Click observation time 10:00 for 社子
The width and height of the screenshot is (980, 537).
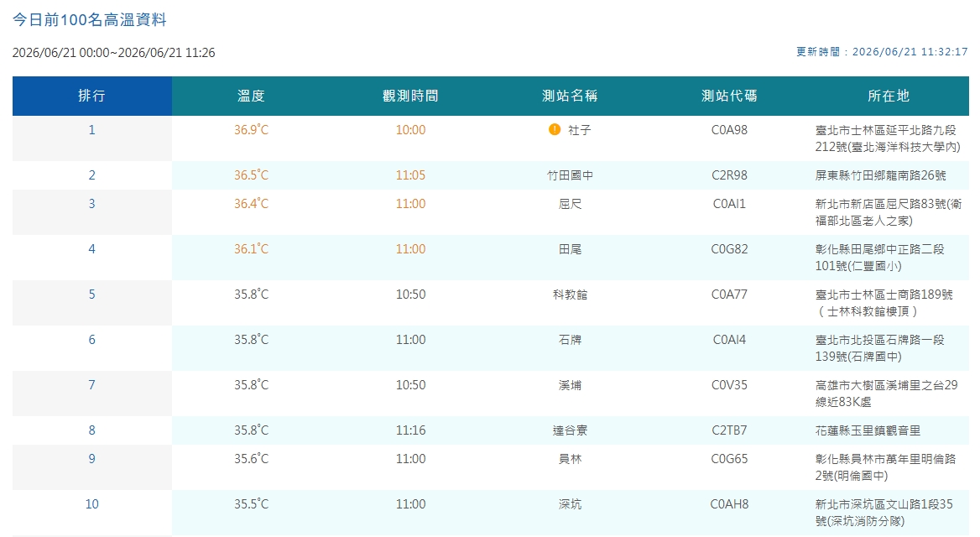[410, 130]
